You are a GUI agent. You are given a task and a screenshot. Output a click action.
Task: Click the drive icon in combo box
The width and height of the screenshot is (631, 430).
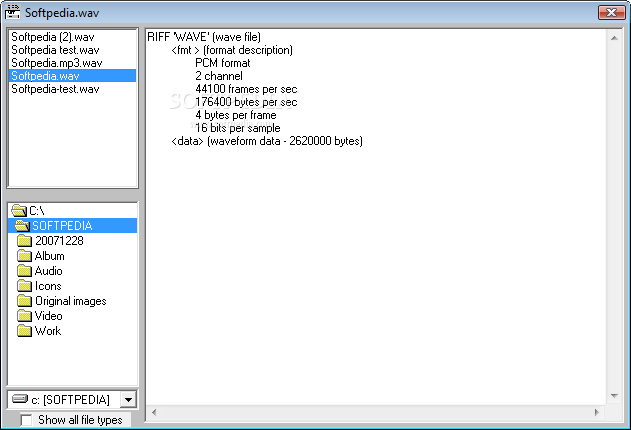20,399
